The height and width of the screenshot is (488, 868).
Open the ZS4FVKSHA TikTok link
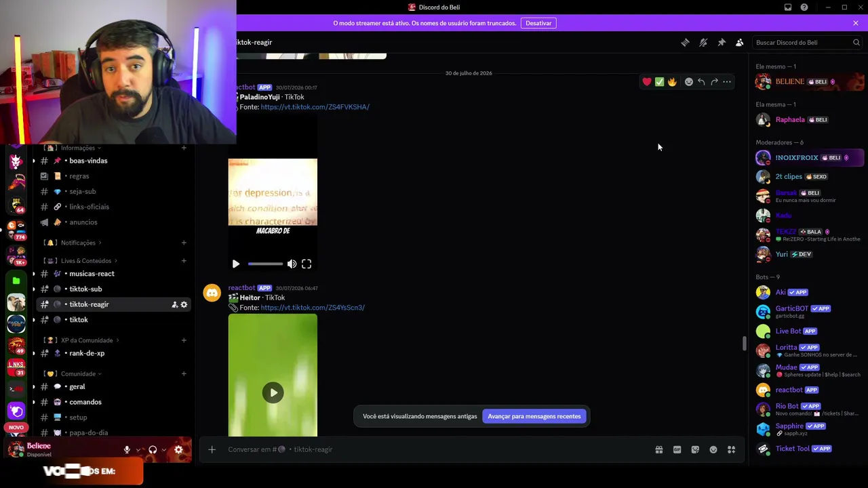[x=315, y=107]
